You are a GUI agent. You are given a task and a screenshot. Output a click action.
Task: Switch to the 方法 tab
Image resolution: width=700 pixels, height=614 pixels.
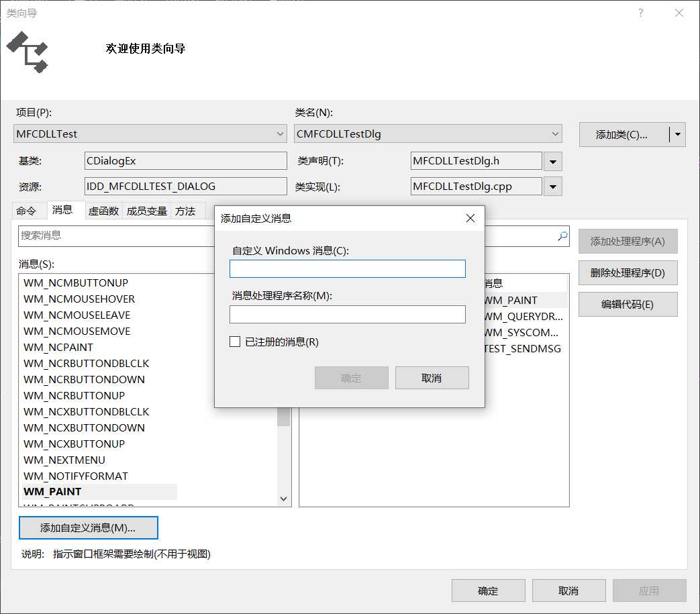click(x=185, y=211)
